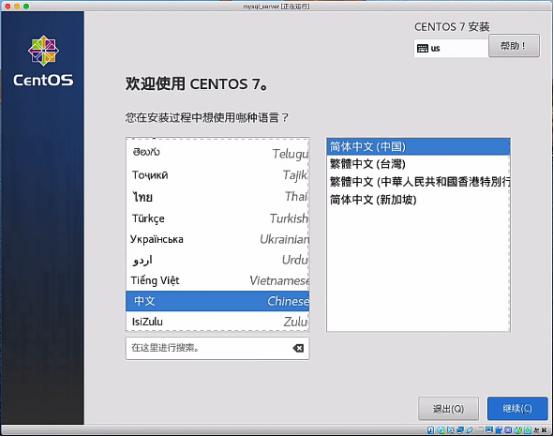Open help with the 帮助! button

click(x=514, y=46)
